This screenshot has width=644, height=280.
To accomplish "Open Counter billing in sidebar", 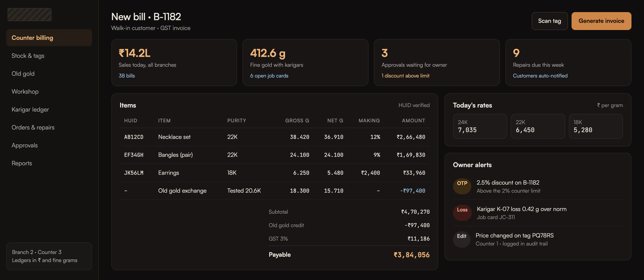I will click(x=49, y=38).
